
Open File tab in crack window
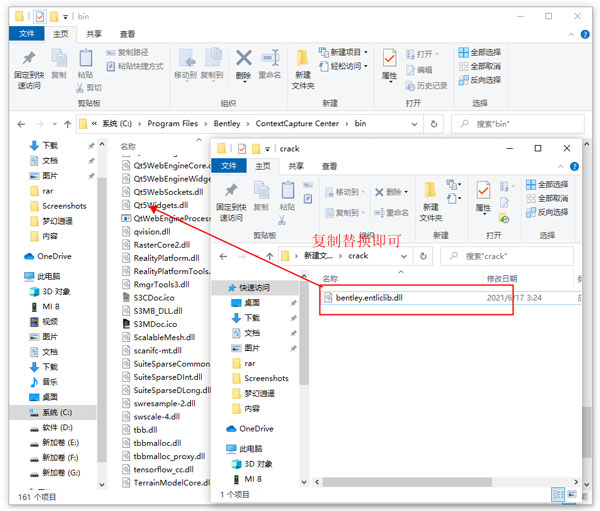tap(229, 166)
